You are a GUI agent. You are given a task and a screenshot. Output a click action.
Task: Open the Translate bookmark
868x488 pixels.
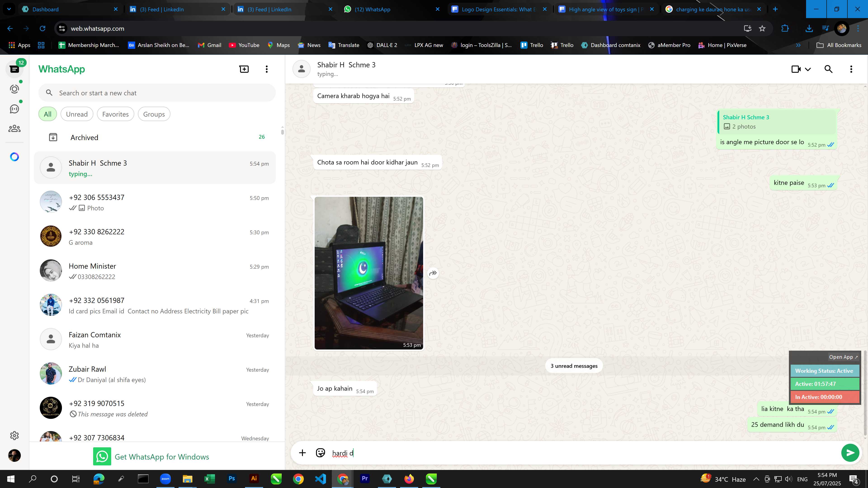click(x=344, y=45)
